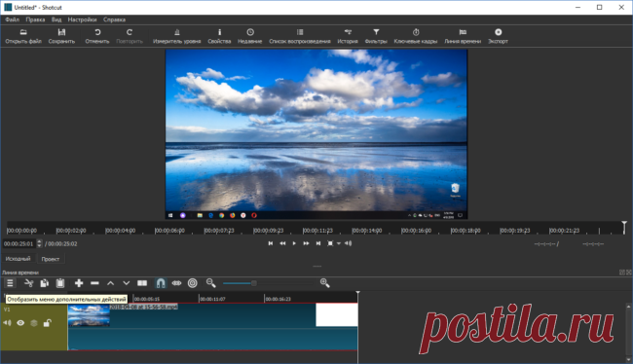Screen dimensions: 633x364
Task: Click the Overwrite down-arrow timeline icon
Action: (127, 283)
